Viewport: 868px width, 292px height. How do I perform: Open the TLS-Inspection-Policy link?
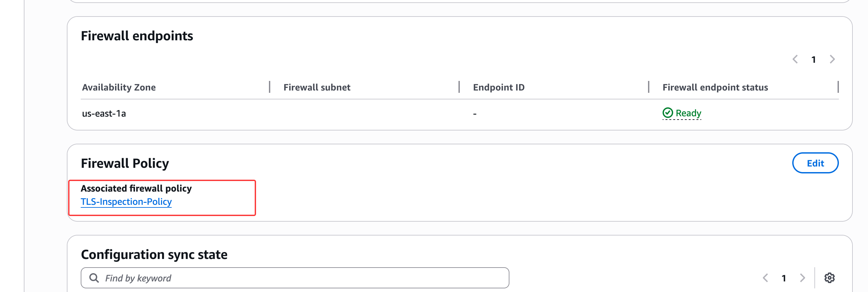(126, 202)
